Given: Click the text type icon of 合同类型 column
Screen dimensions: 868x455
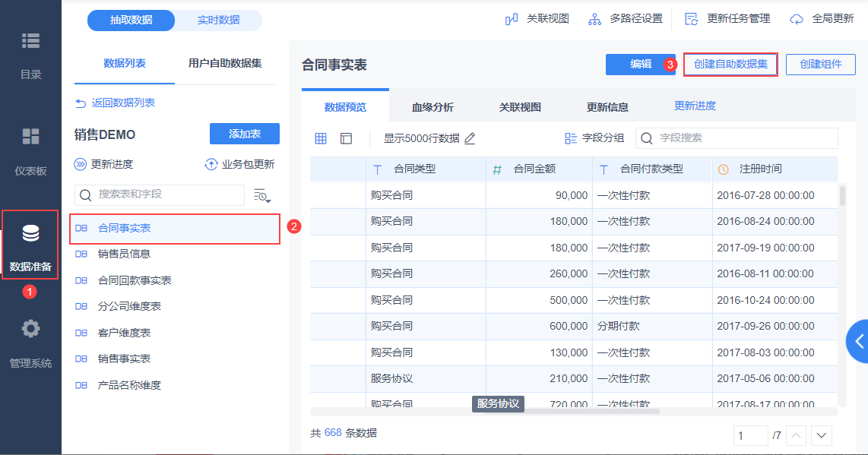Looking at the screenshot, I should pyautogui.click(x=378, y=169).
